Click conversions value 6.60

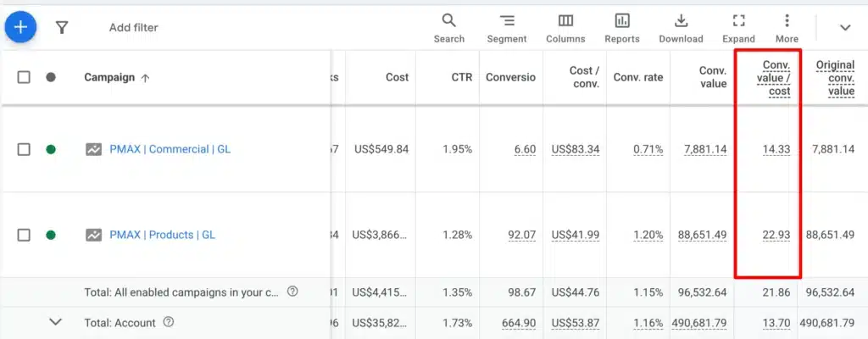[x=525, y=149]
